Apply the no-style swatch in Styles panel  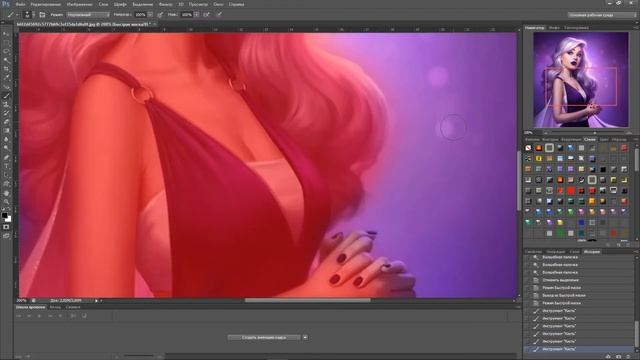point(528,148)
